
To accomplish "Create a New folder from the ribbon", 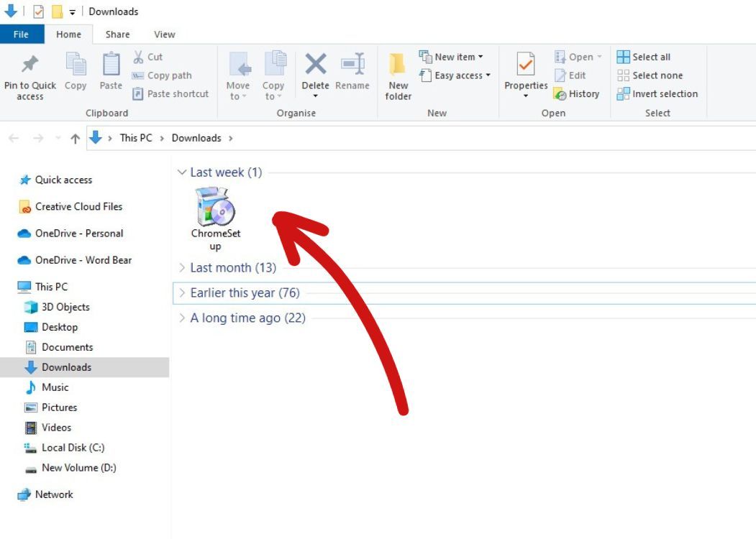I will [399, 75].
